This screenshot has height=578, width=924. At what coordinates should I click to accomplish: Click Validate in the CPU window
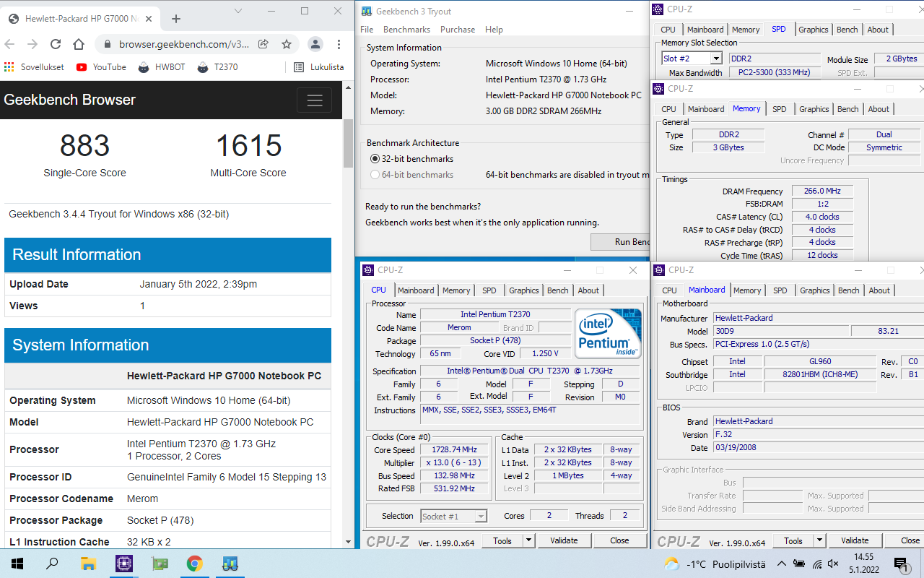[x=564, y=540]
